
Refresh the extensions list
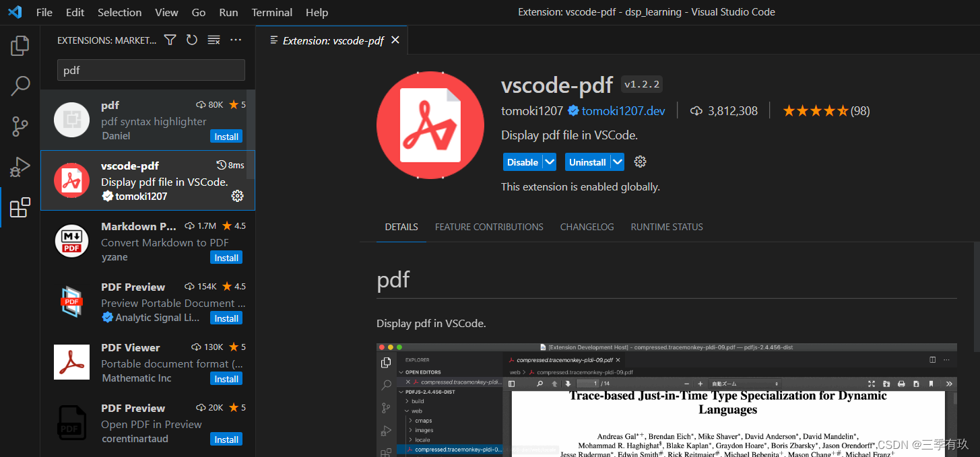pyautogui.click(x=192, y=40)
